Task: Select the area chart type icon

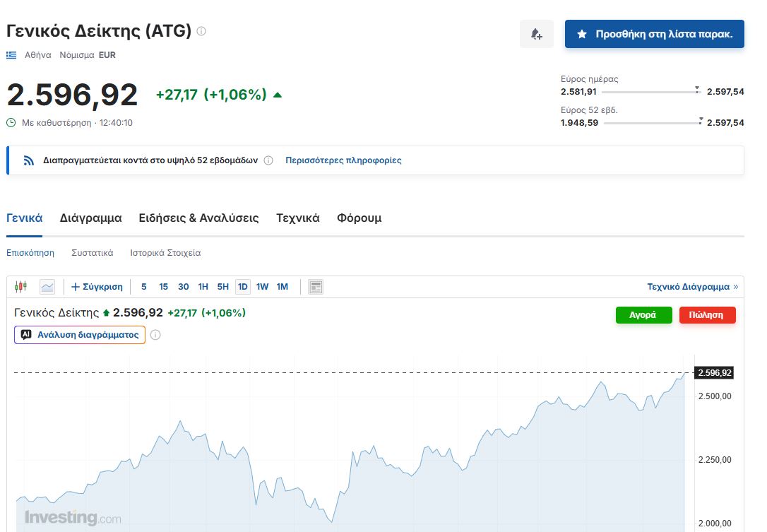Action: (x=47, y=287)
